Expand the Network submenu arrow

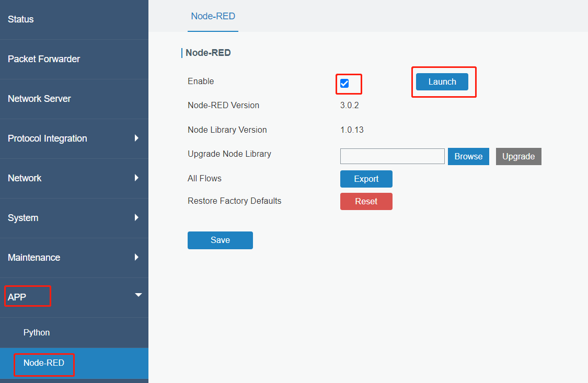point(136,178)
